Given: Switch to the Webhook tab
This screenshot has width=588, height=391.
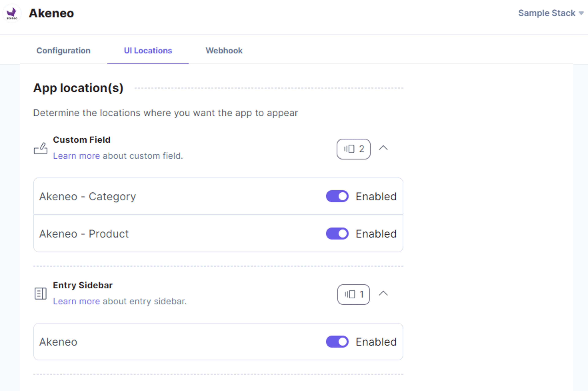Looking at the screenshot, I should coord(224,51).
